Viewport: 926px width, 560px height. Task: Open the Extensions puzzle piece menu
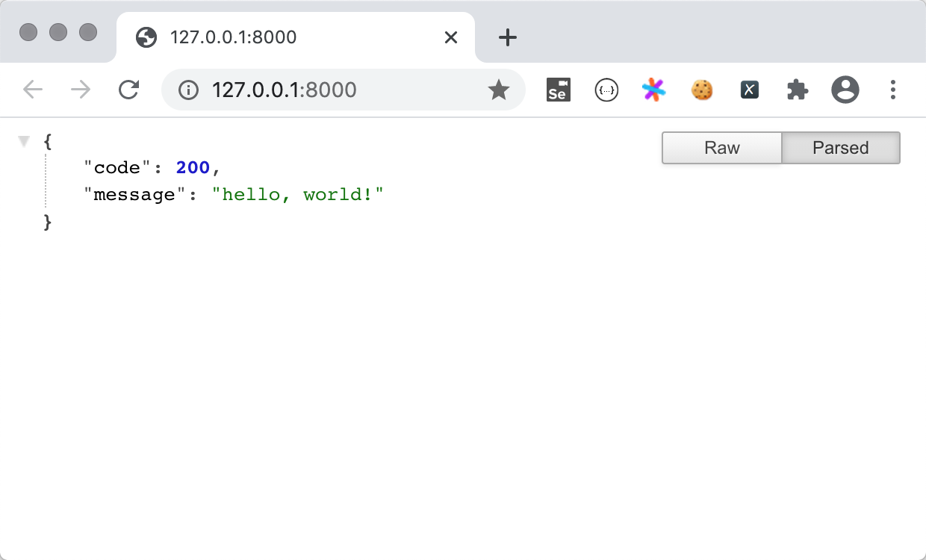click(x=797, y=90)
